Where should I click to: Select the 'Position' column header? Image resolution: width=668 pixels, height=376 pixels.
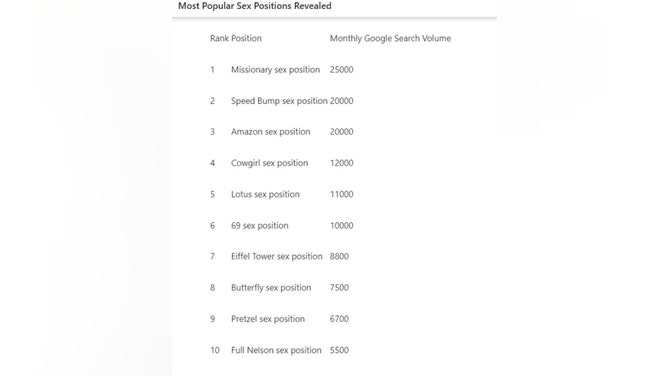click(x=246, y=38)
